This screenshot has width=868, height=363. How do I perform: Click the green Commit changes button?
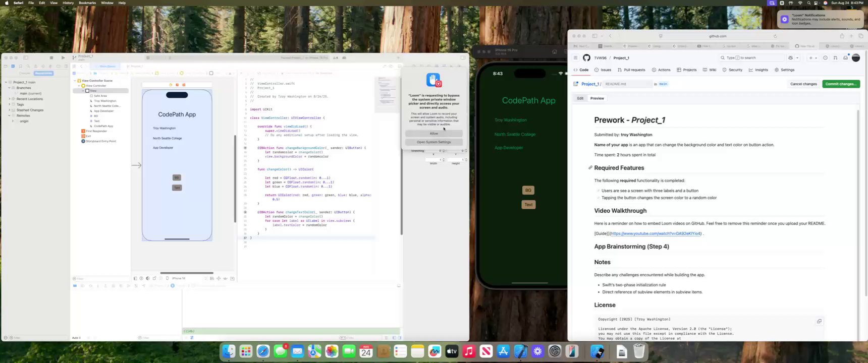pyautogui.click(x=841, y=84)
